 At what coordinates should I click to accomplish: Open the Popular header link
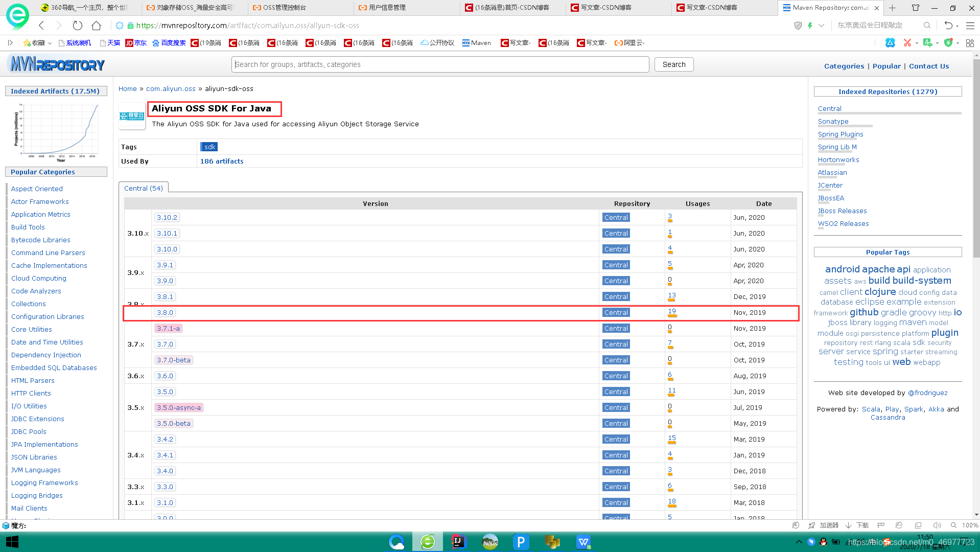pos(886,66)
